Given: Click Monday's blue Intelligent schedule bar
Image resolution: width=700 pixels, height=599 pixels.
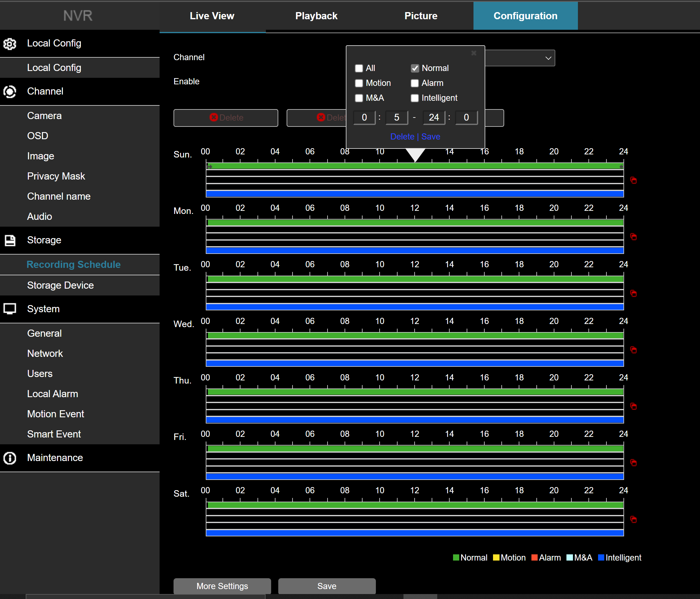Looking at the screenshot, I should coord(415,251).
